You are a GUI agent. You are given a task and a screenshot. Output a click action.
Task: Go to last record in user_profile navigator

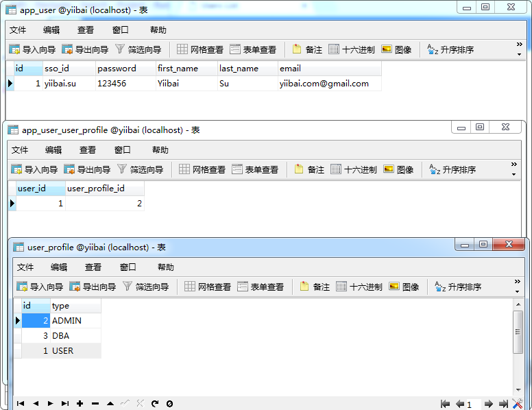[x=65, y=403]
